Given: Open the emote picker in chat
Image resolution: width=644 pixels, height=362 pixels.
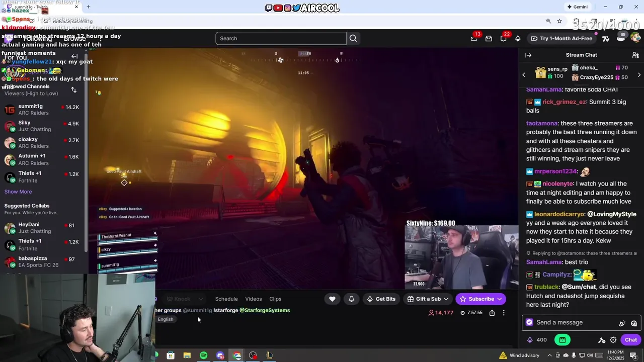Looking at the screenshot, I should tap(634, 323).
